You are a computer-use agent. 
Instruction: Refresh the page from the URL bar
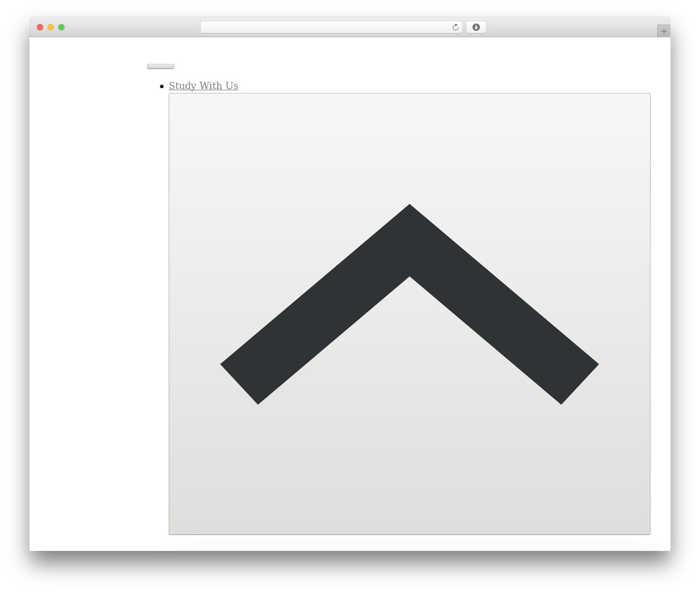[x=455, y=27]
